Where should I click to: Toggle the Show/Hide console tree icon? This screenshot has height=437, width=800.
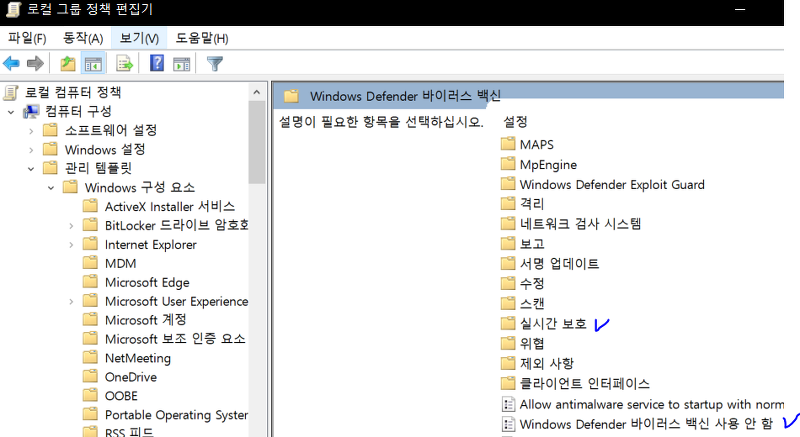point(93,64)
